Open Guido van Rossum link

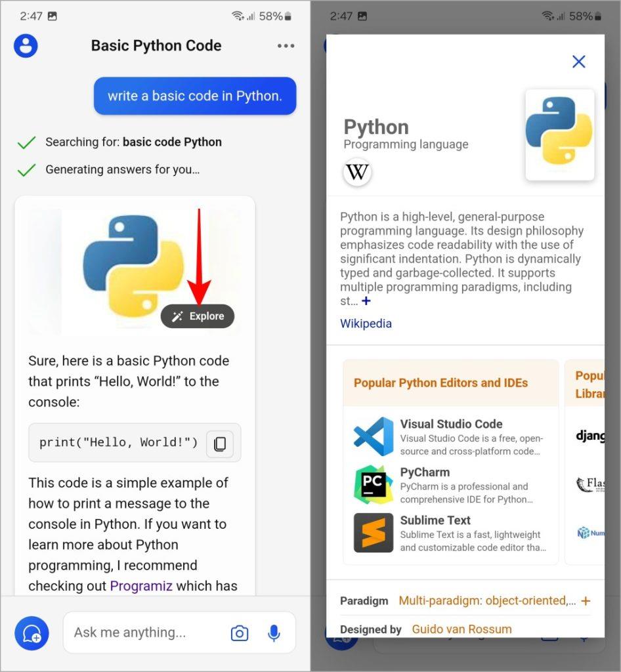coord(461,629)
